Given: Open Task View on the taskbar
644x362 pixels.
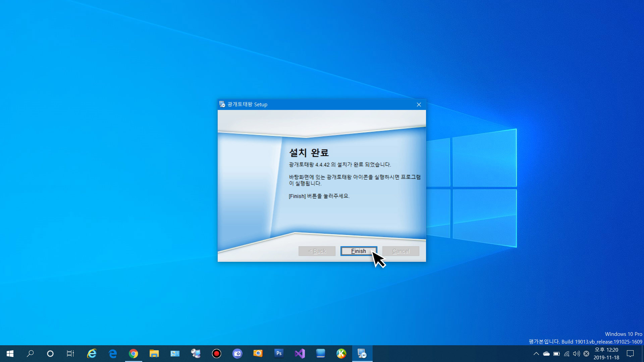Looking at the screenshot, I should click(x=70, y=354).
